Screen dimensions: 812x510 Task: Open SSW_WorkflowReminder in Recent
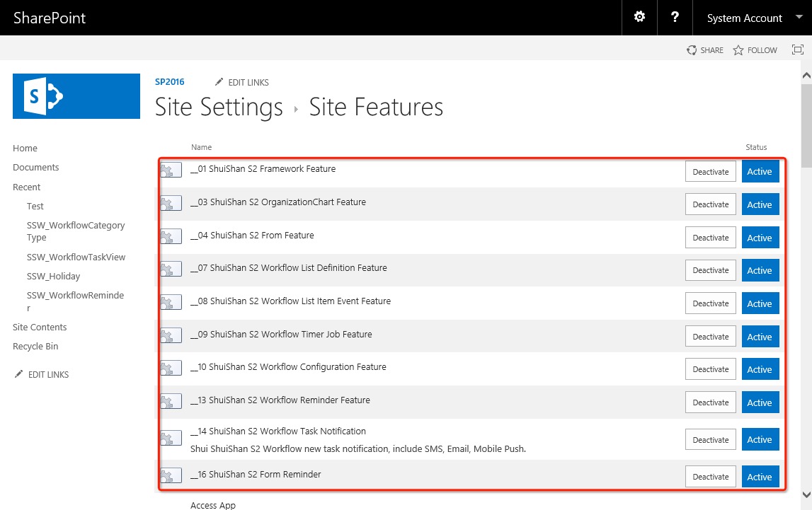tap(75, 301)
